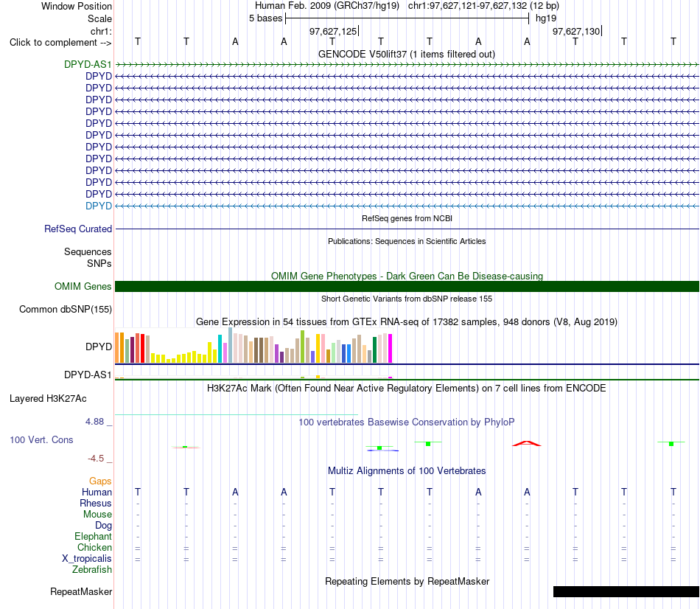This screenshot has width=700, height=609.
Task: Select the 97,627,125 coordinate marker
Action: click(333, 31)
